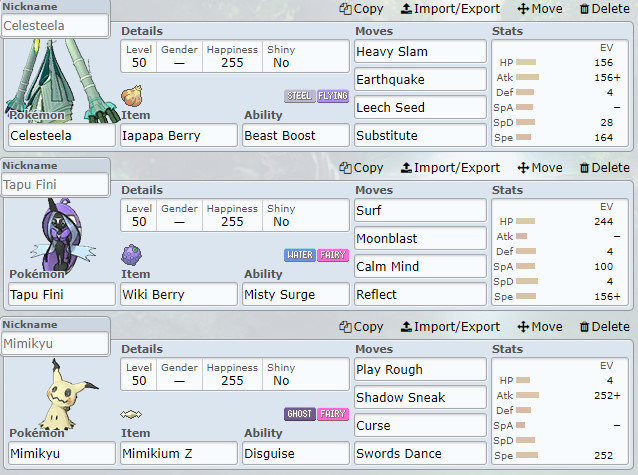The image size is (638, 475).
Task: Select the Moonblast move field
Action: (420, 239)
